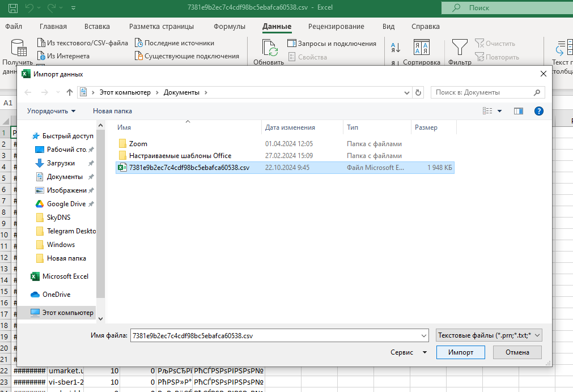Select the 7381e9b2ec7c4cdf98bc5ebafca60538.csv file

click(189, 168)
